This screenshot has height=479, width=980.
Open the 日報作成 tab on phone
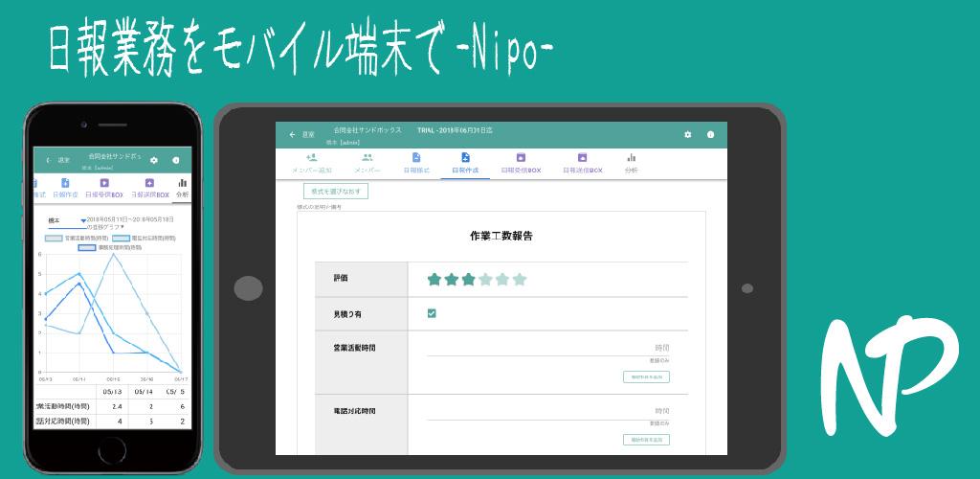(x=65, y=188)
